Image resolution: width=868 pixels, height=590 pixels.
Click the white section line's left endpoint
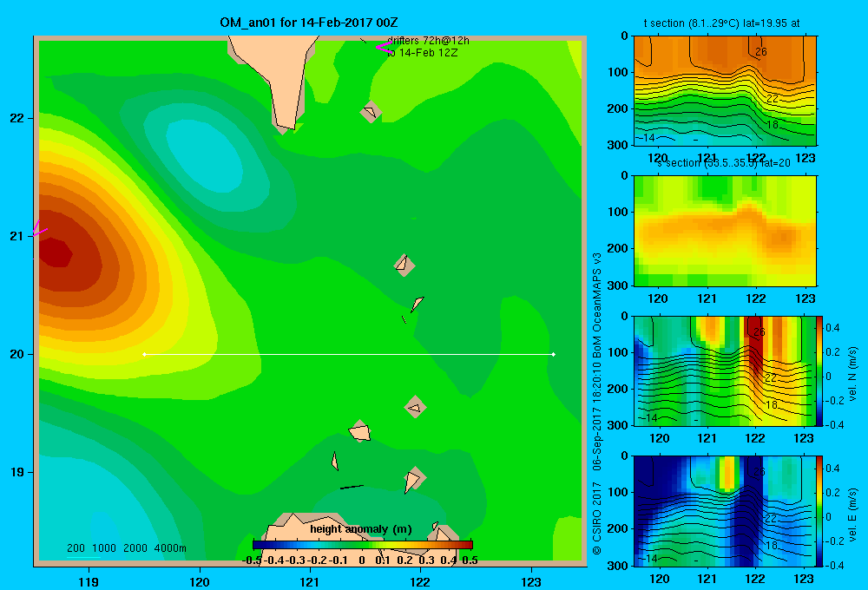point(144,354)
